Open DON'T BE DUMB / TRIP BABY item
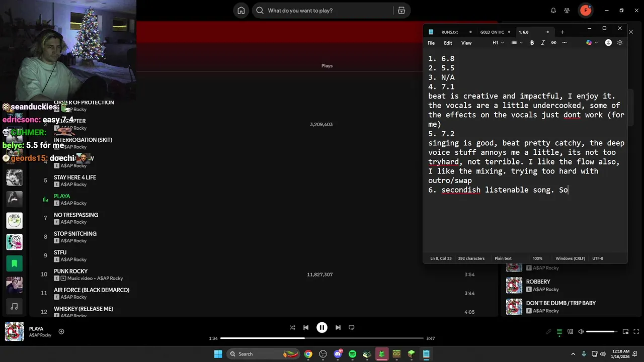The width and height of the screenshot is (644, 362). click(x=560, y=303)
